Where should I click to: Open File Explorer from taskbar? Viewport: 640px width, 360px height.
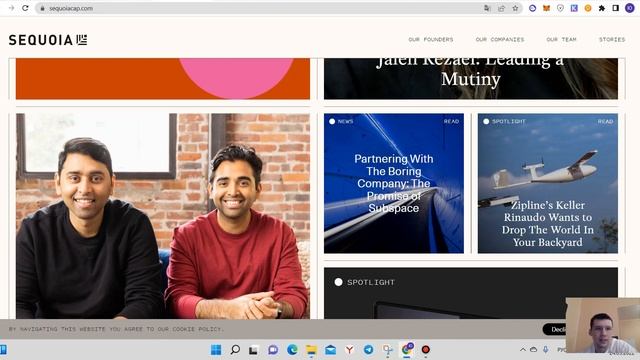pos(311,350)
